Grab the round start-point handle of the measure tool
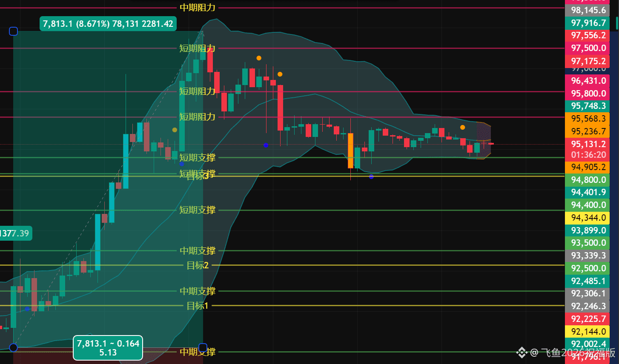 13,347
